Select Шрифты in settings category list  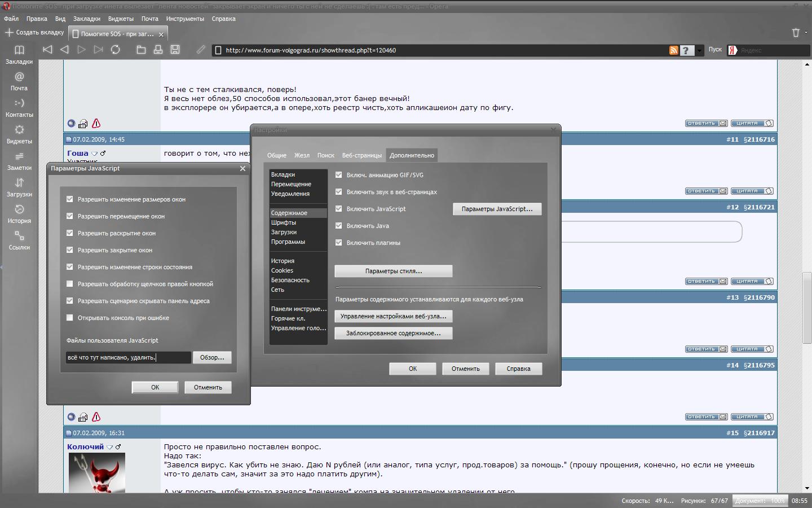(x=298, y=222)
